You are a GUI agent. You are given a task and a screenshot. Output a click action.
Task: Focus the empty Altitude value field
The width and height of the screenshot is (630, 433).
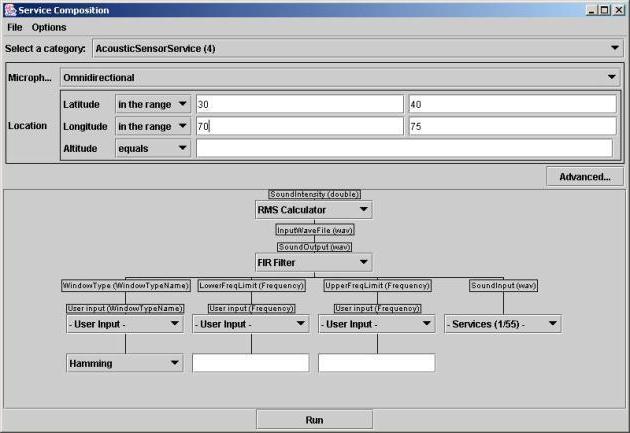404,148
